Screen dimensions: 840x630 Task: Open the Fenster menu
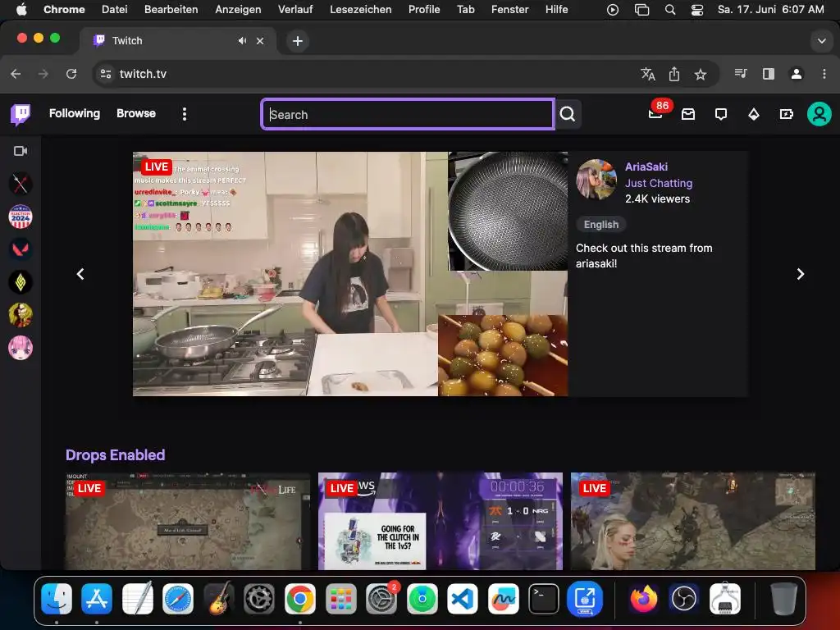coord(509,10)
